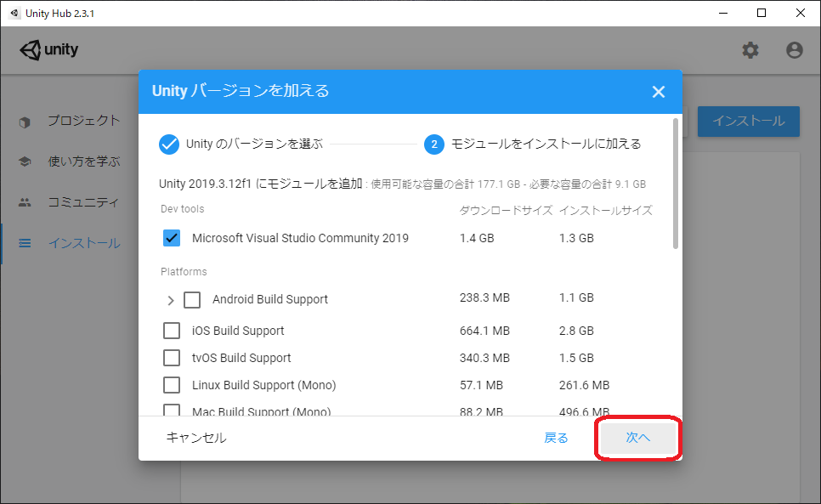The height and width of the screenshot is (504, 821).
Task: Click 戻る to go back
Action: click(556, 438)
